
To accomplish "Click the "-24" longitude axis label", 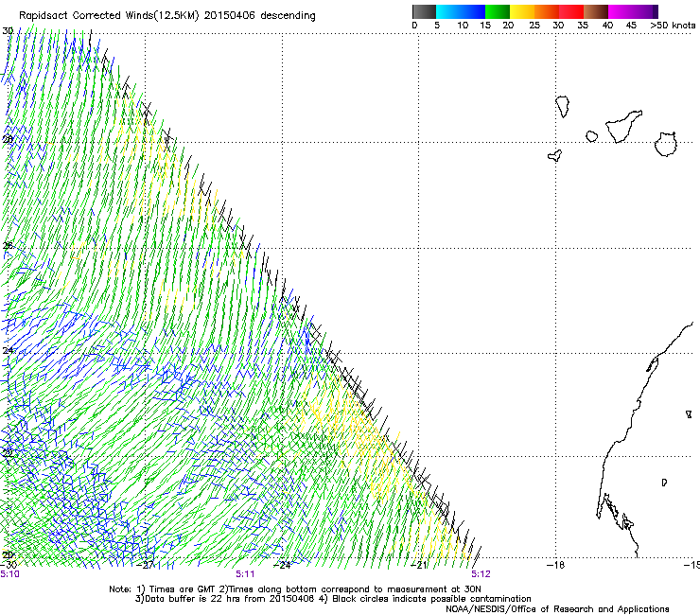I will point(282,565).
